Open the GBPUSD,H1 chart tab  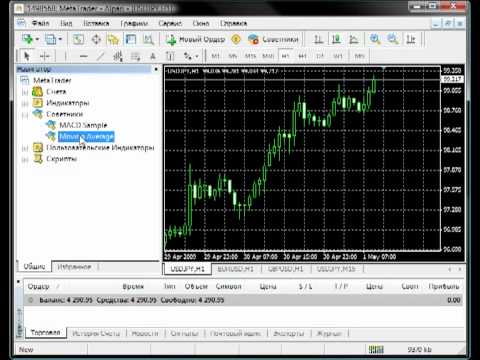[x=286, y=269]
